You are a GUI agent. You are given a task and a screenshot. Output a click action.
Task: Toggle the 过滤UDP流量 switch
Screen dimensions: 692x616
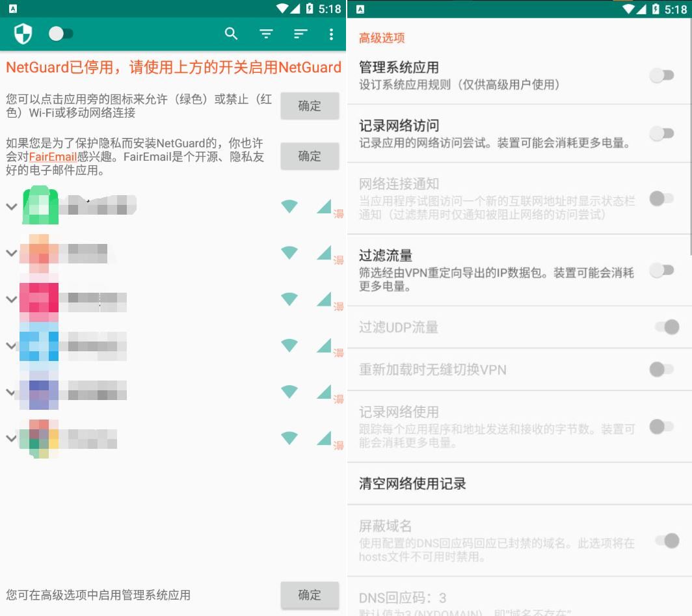pos(667,327)
